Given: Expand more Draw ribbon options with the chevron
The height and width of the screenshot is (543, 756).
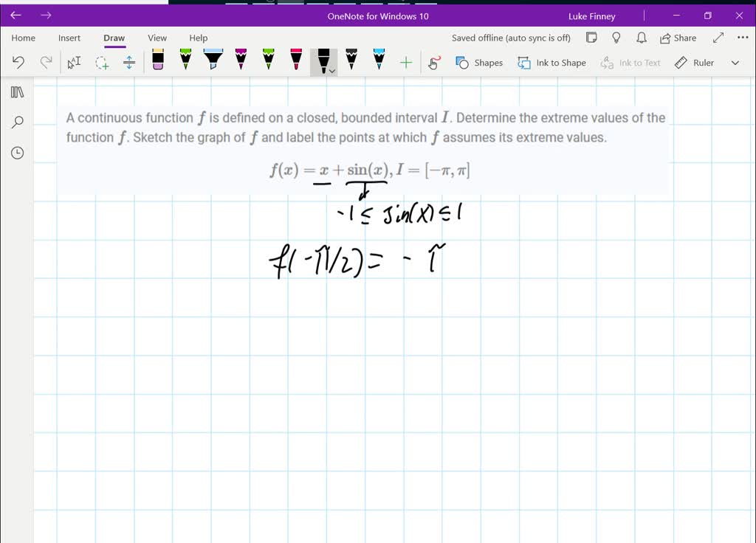Looking at the screenshot, I should click(x=735, y=63).
